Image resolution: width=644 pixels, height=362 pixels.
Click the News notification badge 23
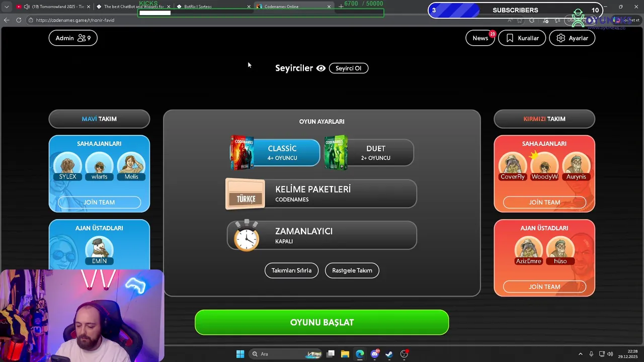coord(493,34)
